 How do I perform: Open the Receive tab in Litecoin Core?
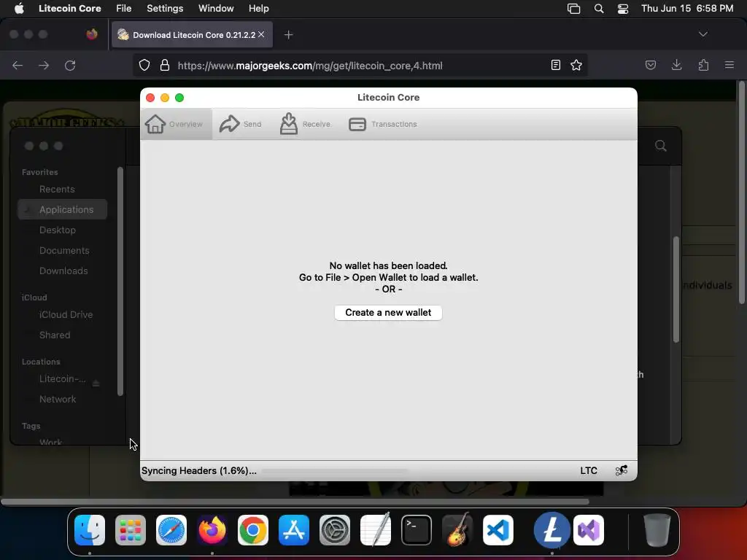click(x=305, y=124)
